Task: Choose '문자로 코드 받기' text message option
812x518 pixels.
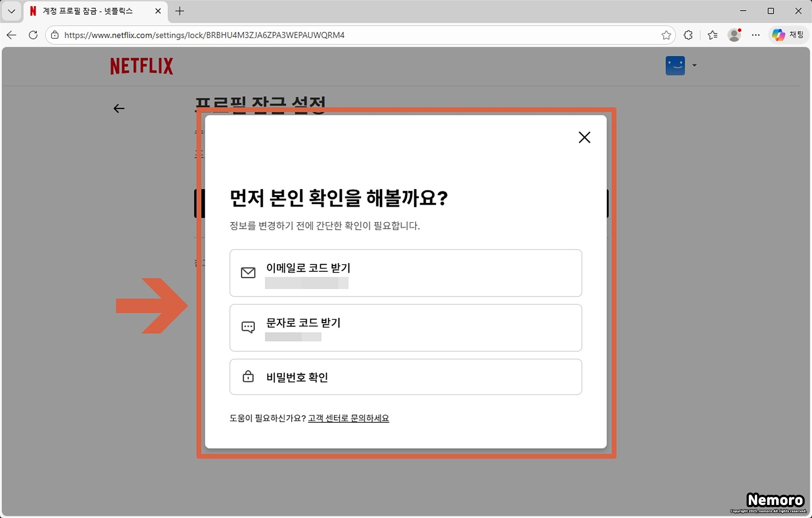Action: point(405,328)
